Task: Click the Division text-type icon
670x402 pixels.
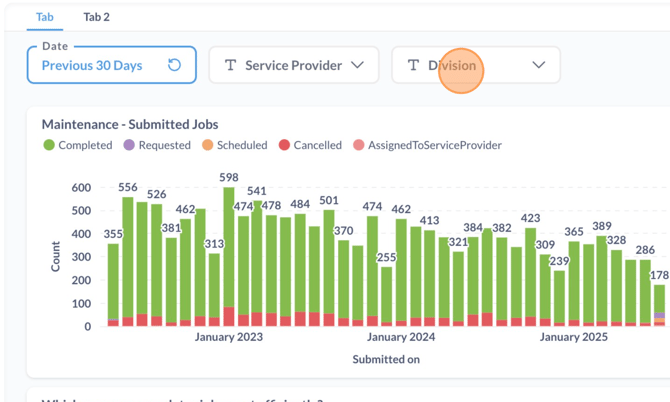Action: click(x=413, y=65)
